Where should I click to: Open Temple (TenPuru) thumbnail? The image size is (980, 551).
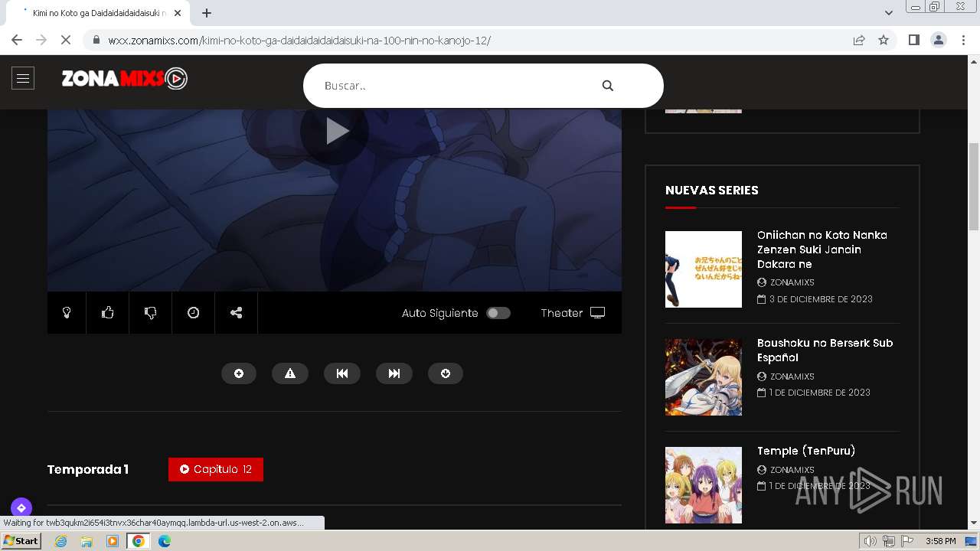704,485
